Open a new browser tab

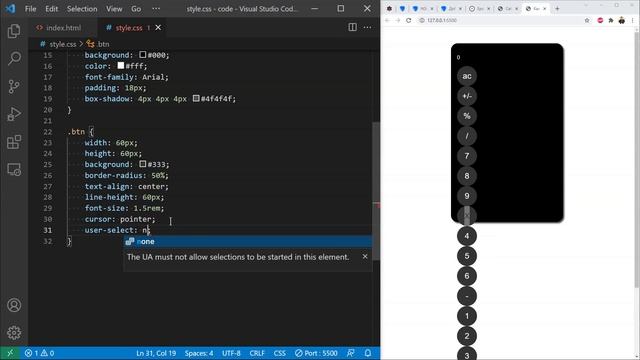point(557,9)
